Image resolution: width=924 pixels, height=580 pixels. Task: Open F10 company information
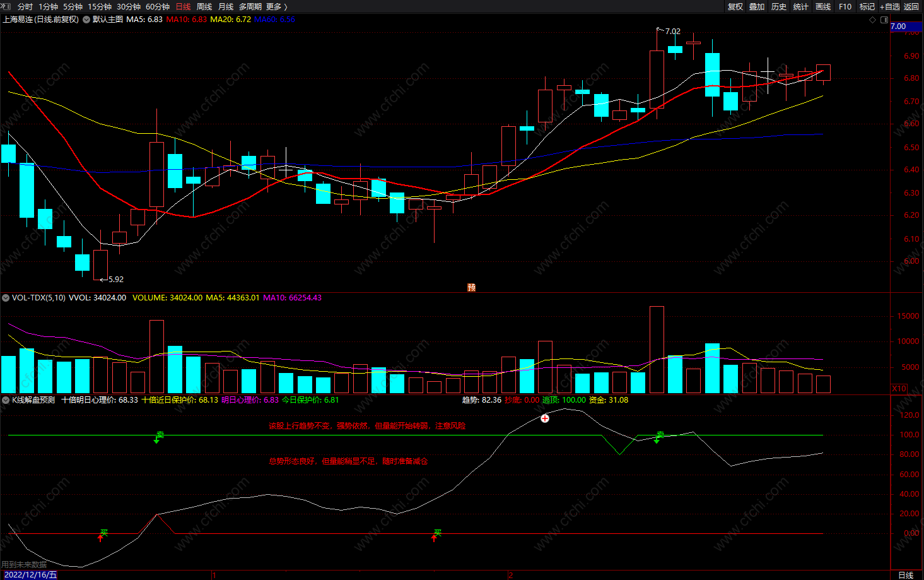845,6
